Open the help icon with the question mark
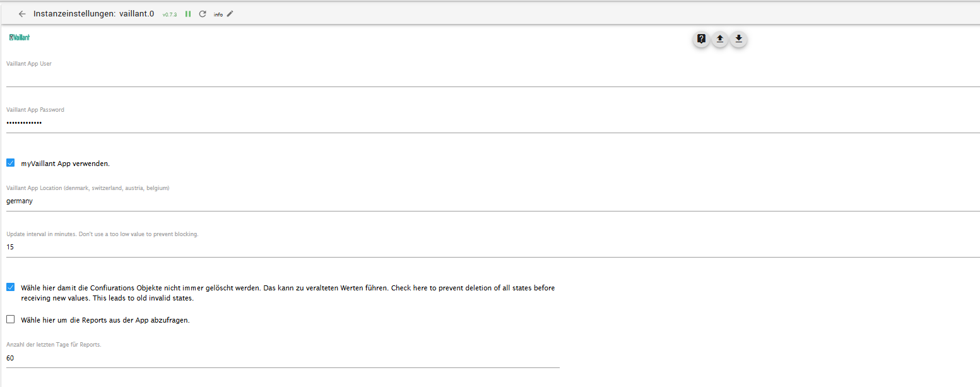The image size is (980, 387). tap(701, 39)
